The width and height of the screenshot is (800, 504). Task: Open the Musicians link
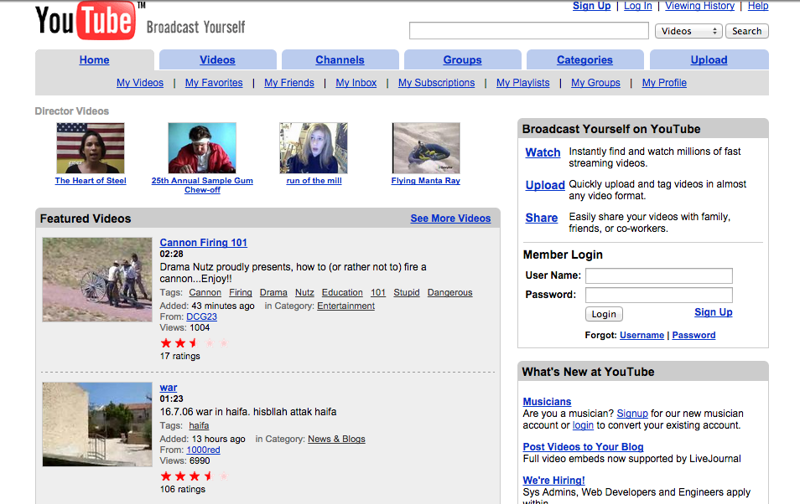[x=547, y=401]
